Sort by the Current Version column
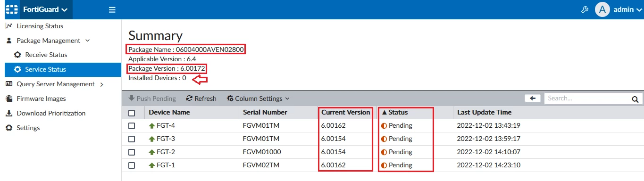Image resolution: width=644 pixels, height=181 pixels. [346, 112]
